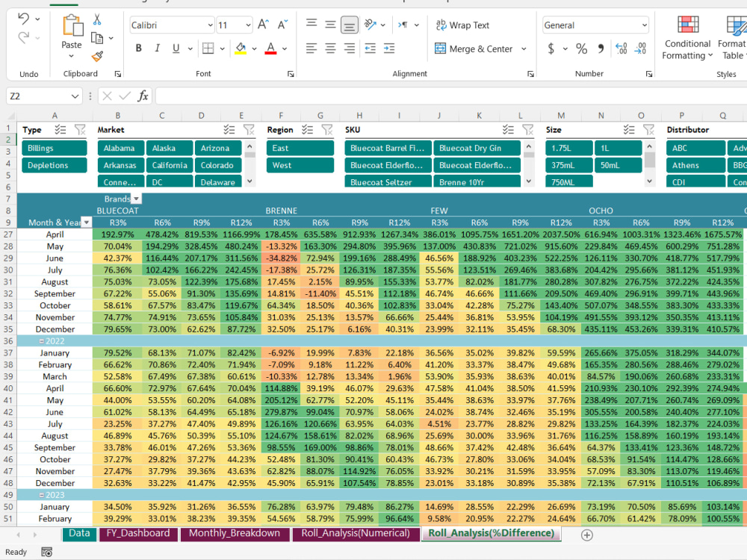The height and width of the screenshot is (560, 747).
Task: Clear filter on Size slicer
Action: tap(649, 129)
